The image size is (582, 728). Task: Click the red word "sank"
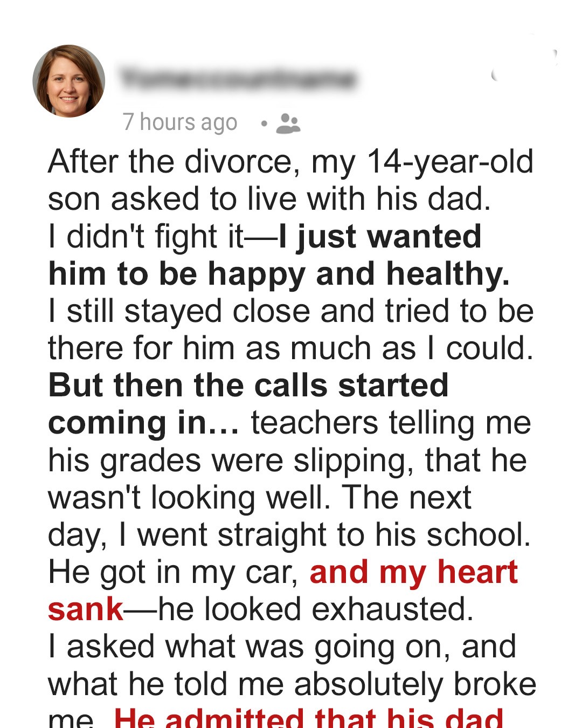[86, 609]
